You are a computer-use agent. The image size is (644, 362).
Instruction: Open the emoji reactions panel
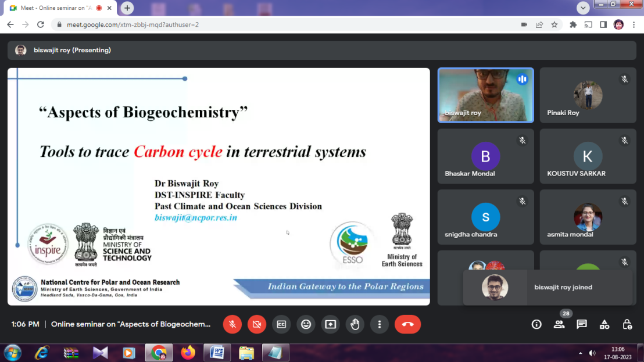pos(306,324)
